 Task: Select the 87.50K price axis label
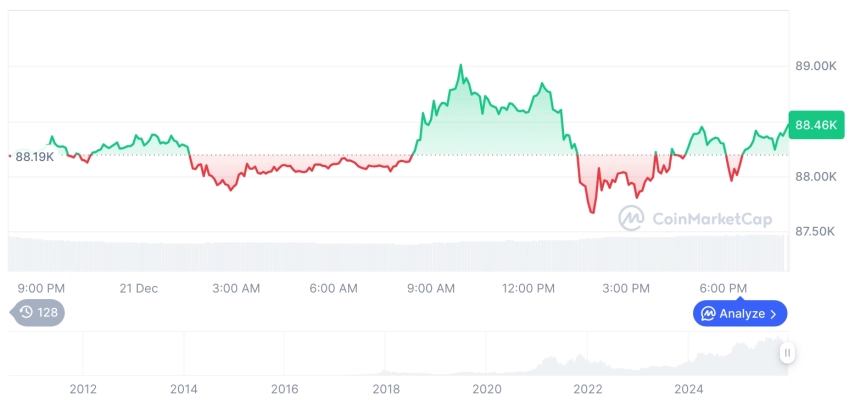[x=815, y=231]
